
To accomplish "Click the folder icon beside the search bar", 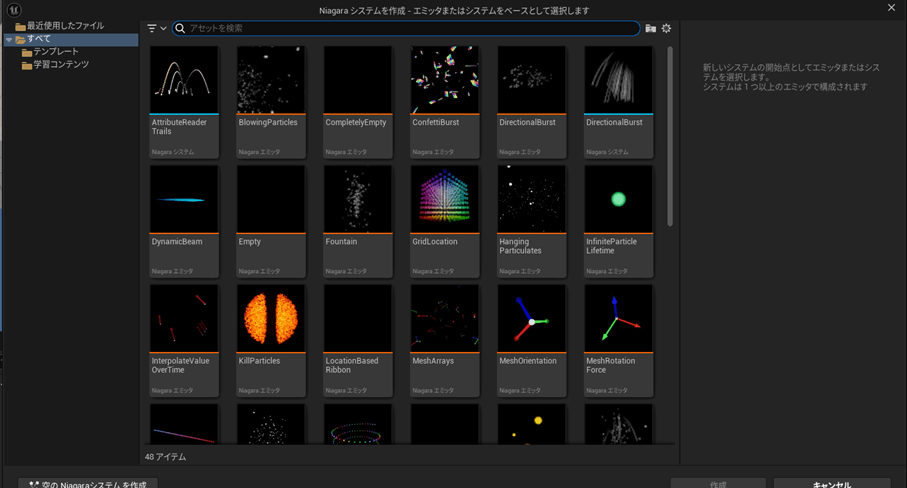I will tap(651, 28).
